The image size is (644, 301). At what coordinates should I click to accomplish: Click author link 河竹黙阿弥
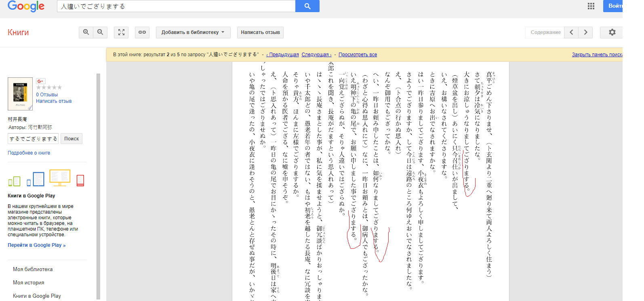[40, 127]
